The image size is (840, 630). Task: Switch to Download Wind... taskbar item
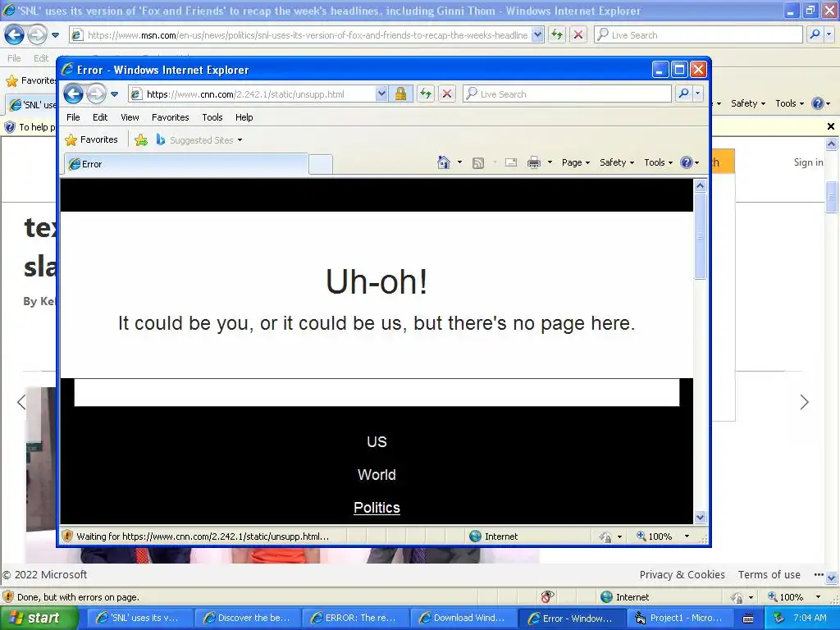click(463, 619)
